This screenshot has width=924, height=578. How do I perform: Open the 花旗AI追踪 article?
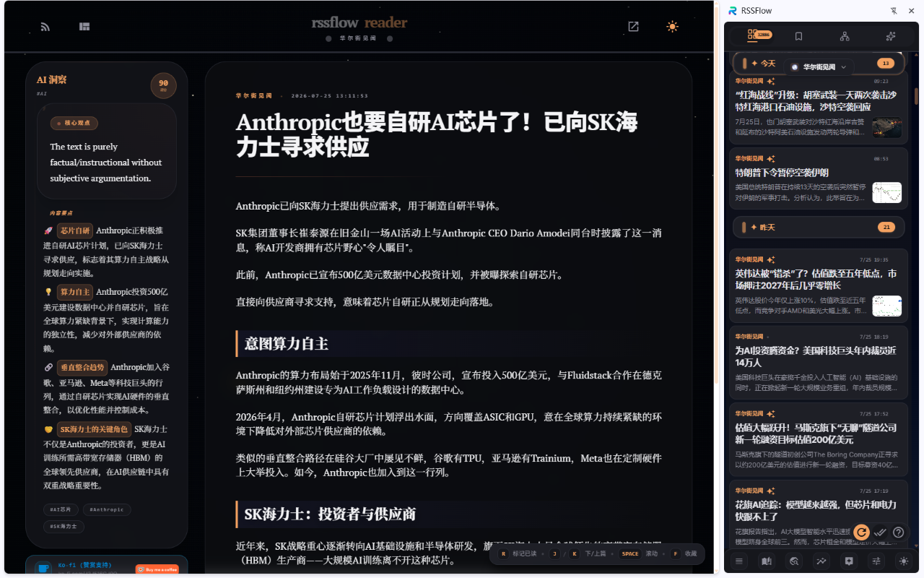(x=818, y=514)
